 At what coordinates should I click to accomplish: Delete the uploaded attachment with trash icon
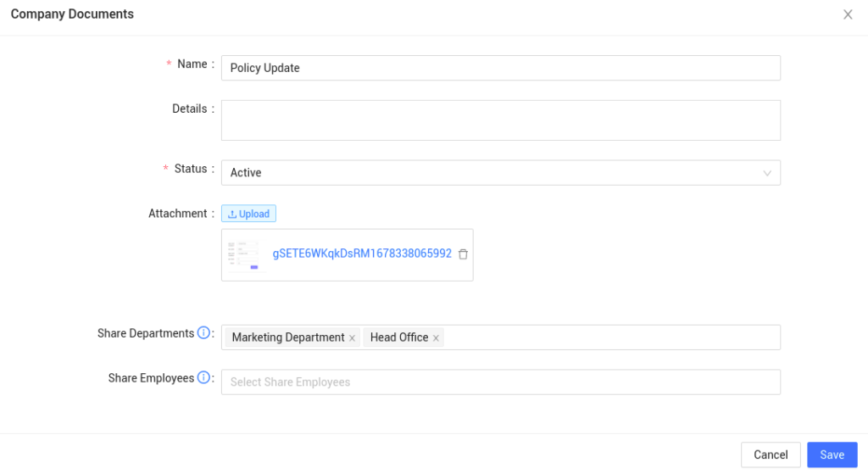tap(463, 254)
